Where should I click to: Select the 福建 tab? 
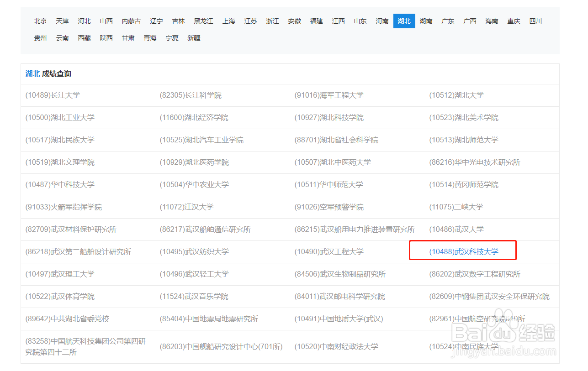tap(316, 21)
